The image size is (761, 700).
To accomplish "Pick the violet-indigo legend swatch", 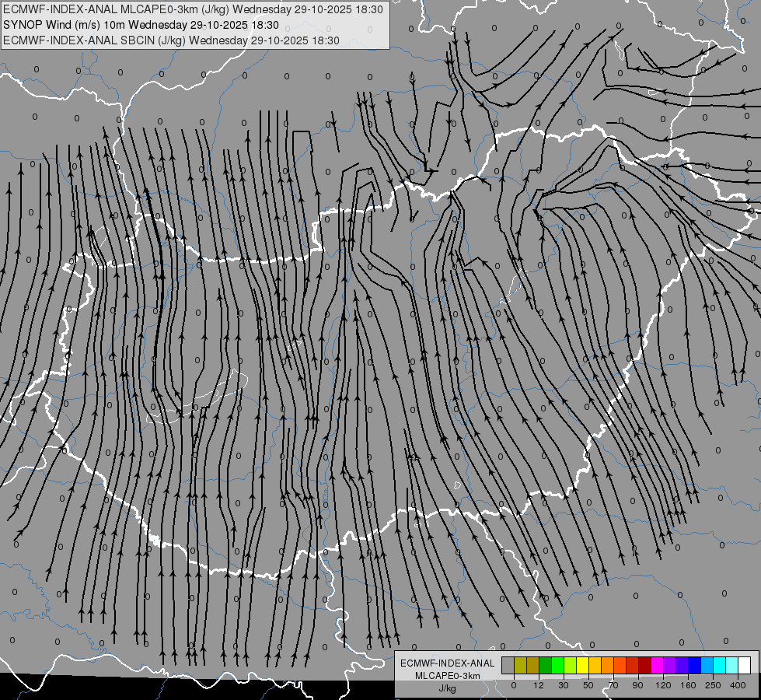I will click(x=682, y=665).
